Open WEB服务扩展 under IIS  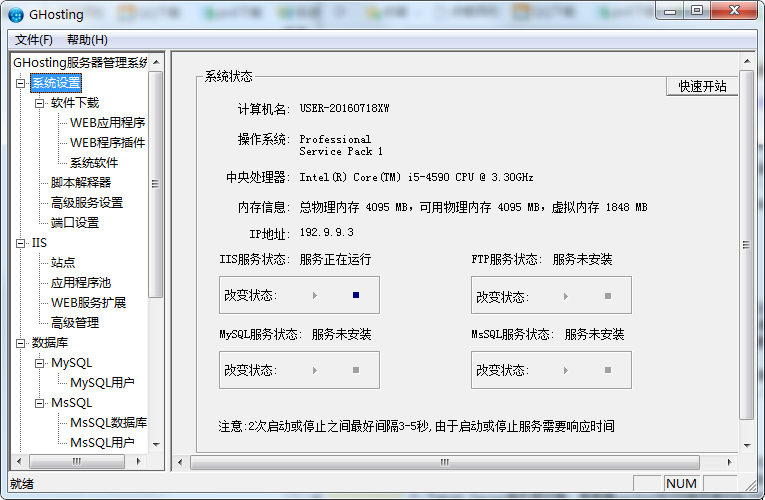[x=88, y=303]
